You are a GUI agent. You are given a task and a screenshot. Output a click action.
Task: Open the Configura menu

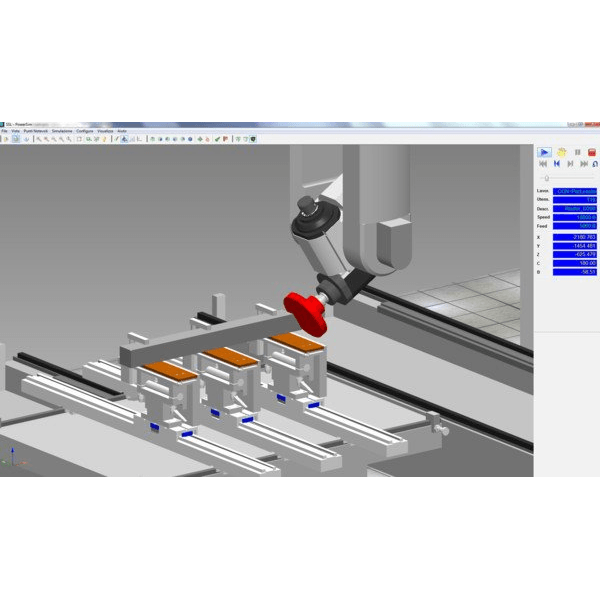pyautogui.click(x=85, y=131)
